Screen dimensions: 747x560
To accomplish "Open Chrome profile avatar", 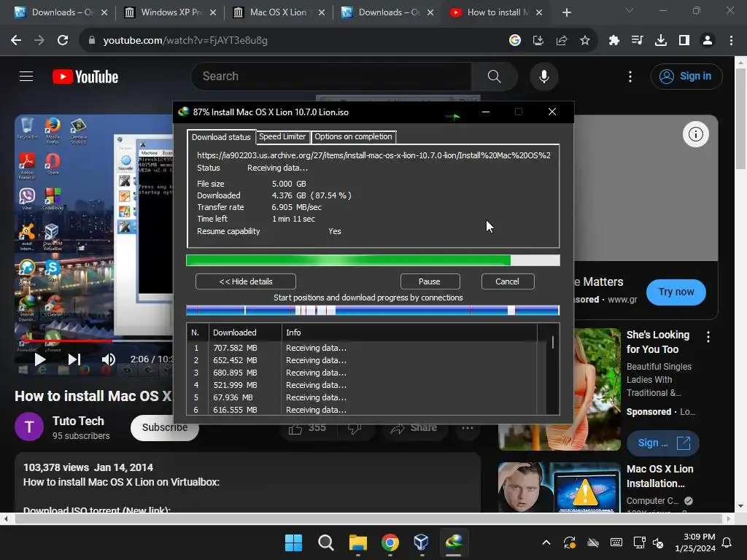I will (x=708, y=41).
